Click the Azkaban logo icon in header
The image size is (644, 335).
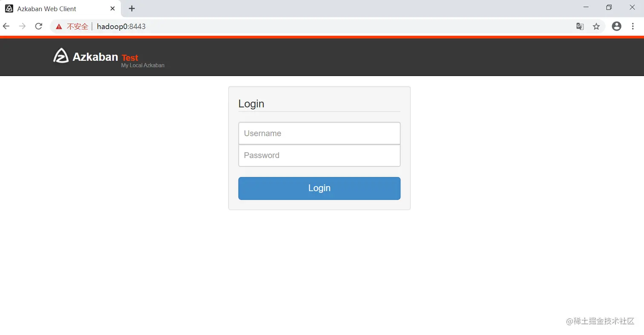click(x=60, y=56)
